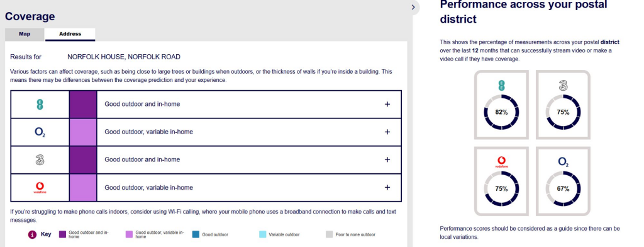This screenshot has height=247, width=644.
Task: Click the Vodafone logo in coverage table
Action: tap(40, 188)
